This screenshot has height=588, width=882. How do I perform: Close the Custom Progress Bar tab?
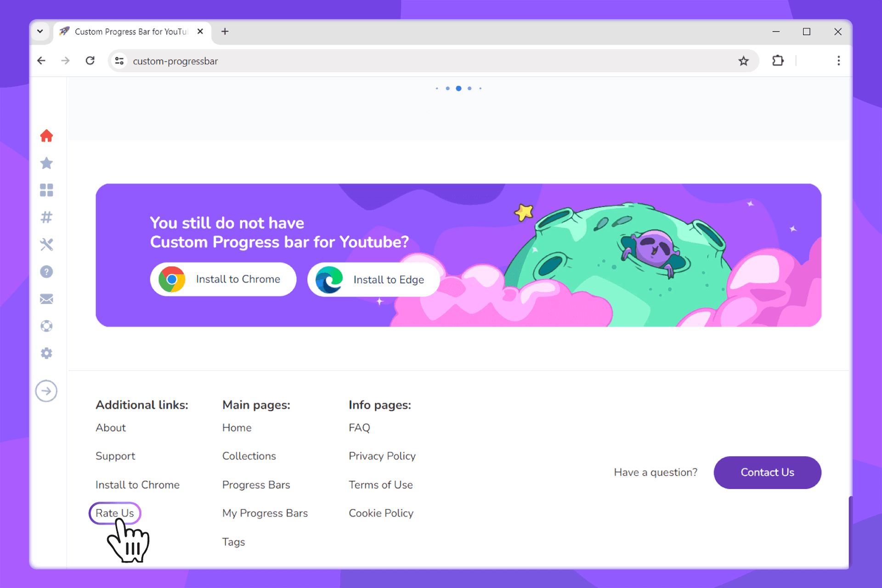pos(200,31)
